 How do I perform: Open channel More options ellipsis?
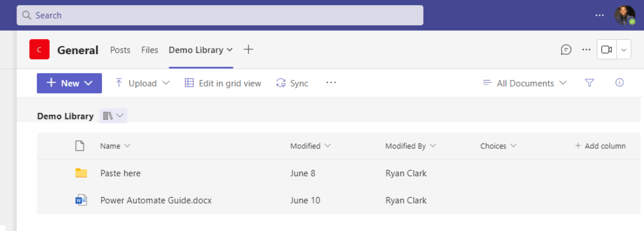pos(586,50)
